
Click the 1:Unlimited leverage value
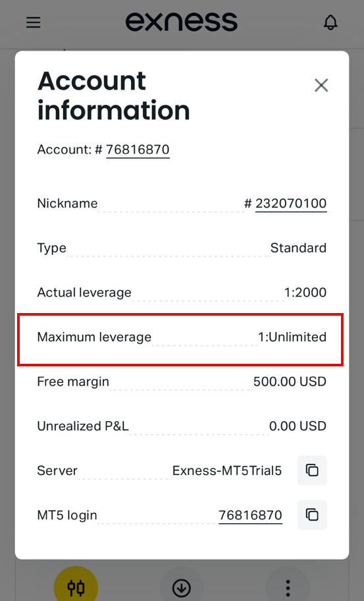click(x=292, y=337)
